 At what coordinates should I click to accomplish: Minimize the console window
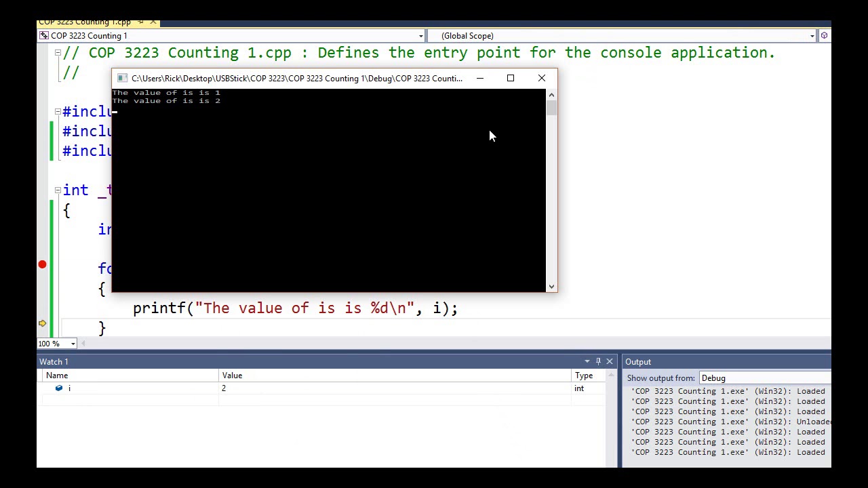point(479,79)
